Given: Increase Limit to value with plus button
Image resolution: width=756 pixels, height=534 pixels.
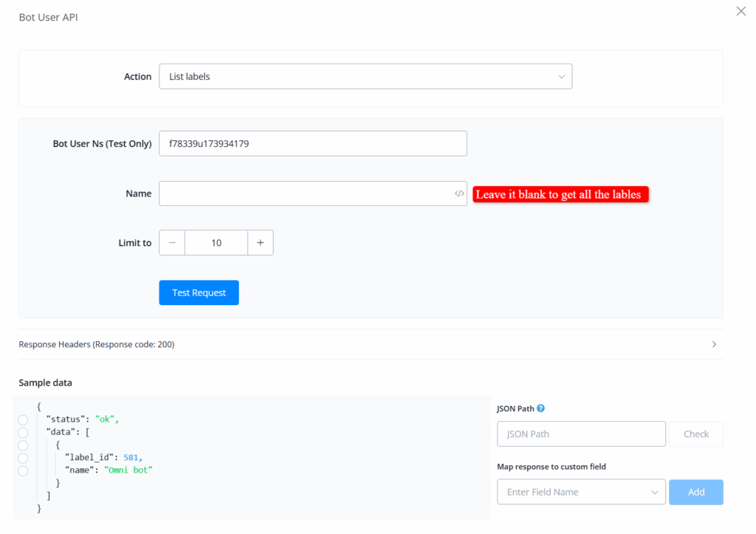Looking at the screenshot, I should tap(261, 243).
